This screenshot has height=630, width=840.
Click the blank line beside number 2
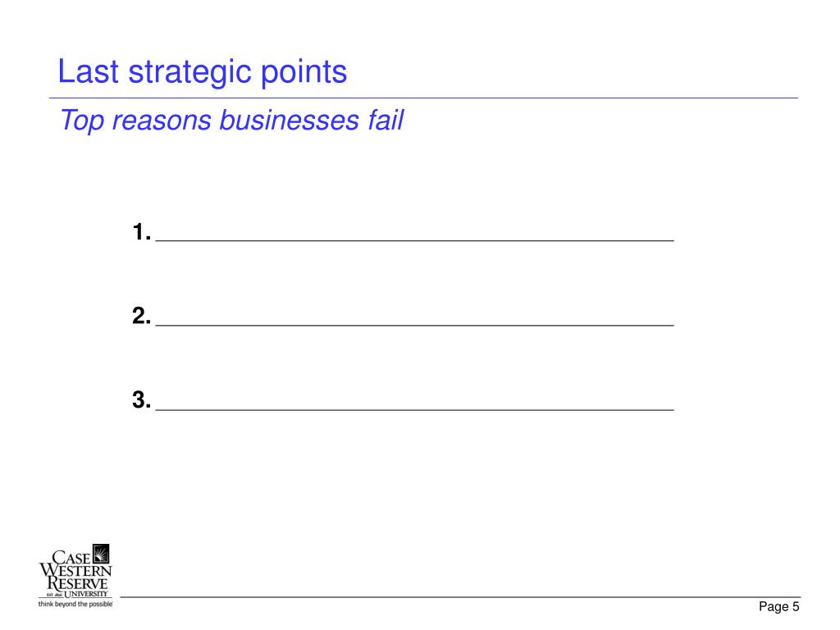[414, 325]
